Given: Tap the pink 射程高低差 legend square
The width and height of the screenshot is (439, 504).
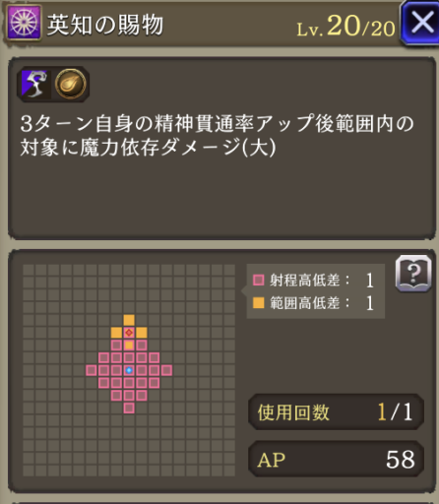Looking at the screenshot, I should (x=259, y=280).
